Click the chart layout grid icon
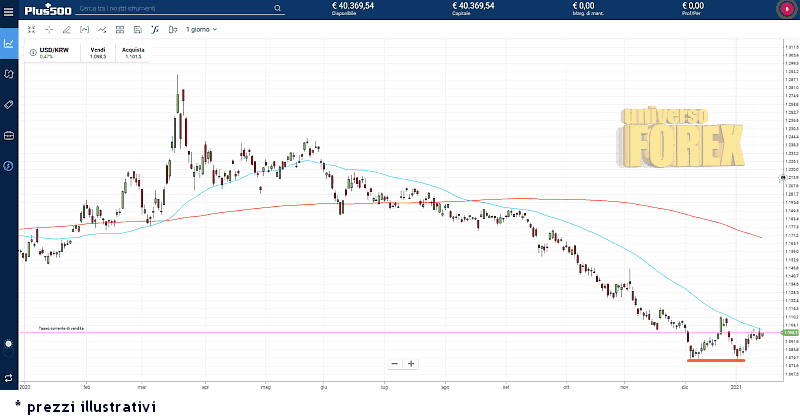The image size is (800, 417). coord(120,29)
